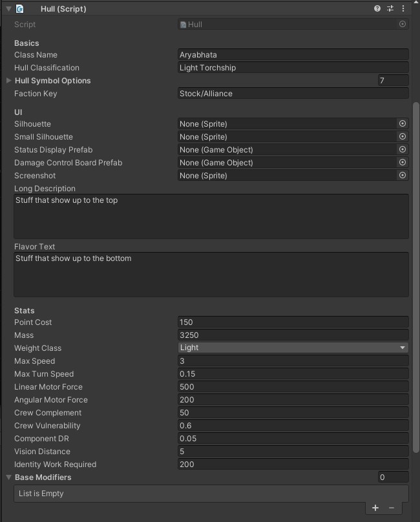
Task: Click the Long Description text area
Action: click(211, 216)
